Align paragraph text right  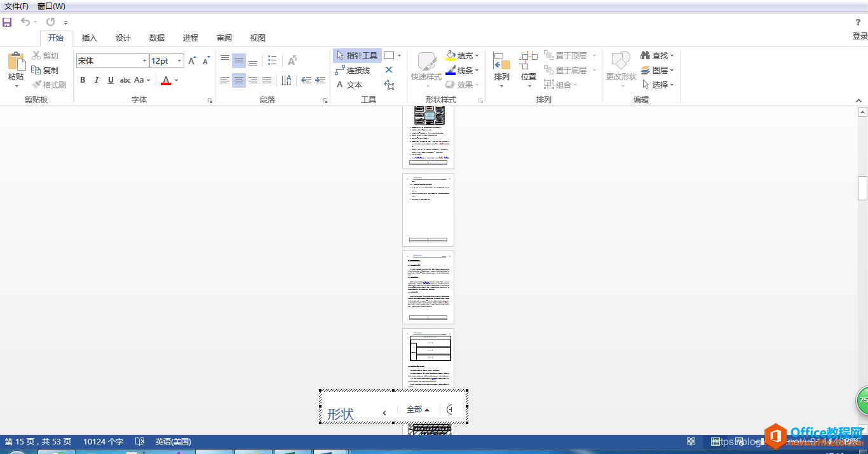253,80
